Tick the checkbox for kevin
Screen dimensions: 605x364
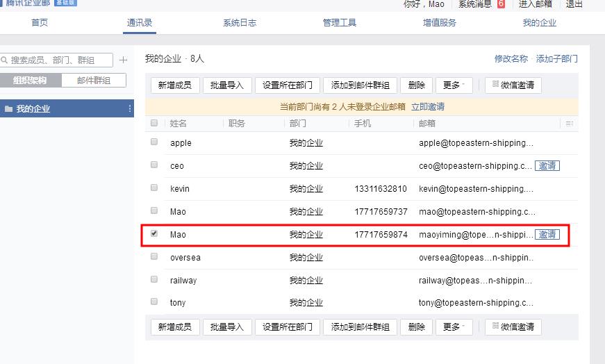[154, 188]
